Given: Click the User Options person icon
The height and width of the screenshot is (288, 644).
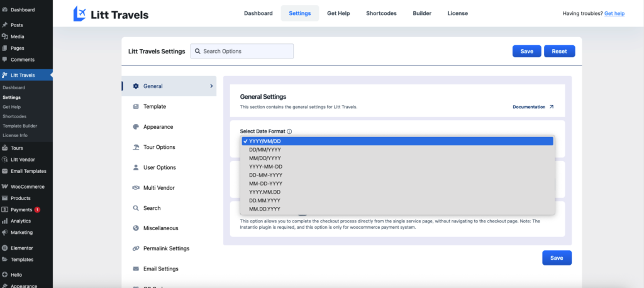Looking at the screenshot, I should point(136,168).
